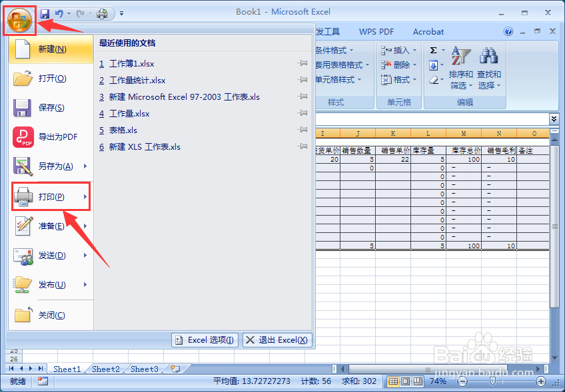The height and width of the screenshot is (392, 565).
Task: Choose Save (保存) in the Office menu
Action: (x=51, y=108)
